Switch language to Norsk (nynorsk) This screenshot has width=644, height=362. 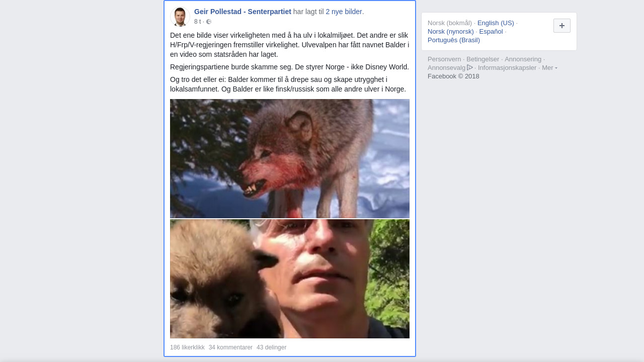pos(451,32)
